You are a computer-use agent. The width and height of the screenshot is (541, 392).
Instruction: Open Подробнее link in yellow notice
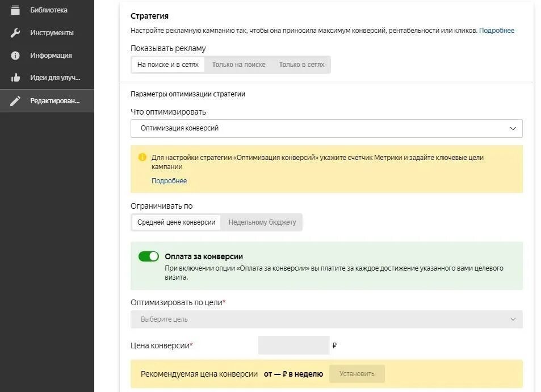click(x=169, y=181)
